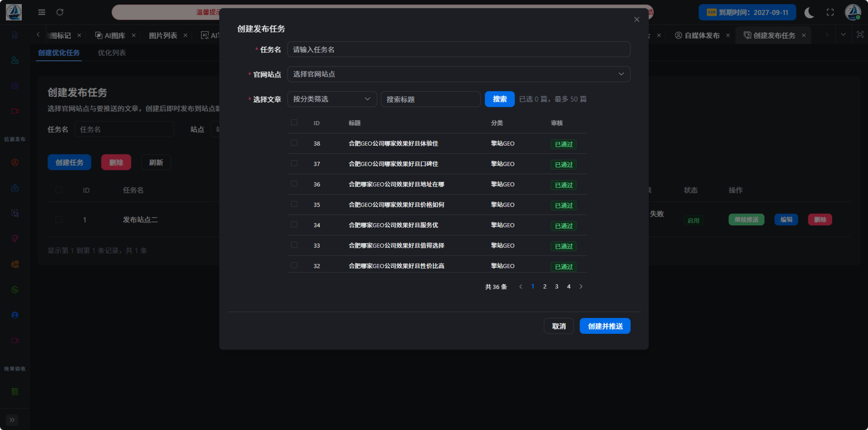Switch to dark mode with the moon icon
The image size is (868, 430).
pos(809,13)
